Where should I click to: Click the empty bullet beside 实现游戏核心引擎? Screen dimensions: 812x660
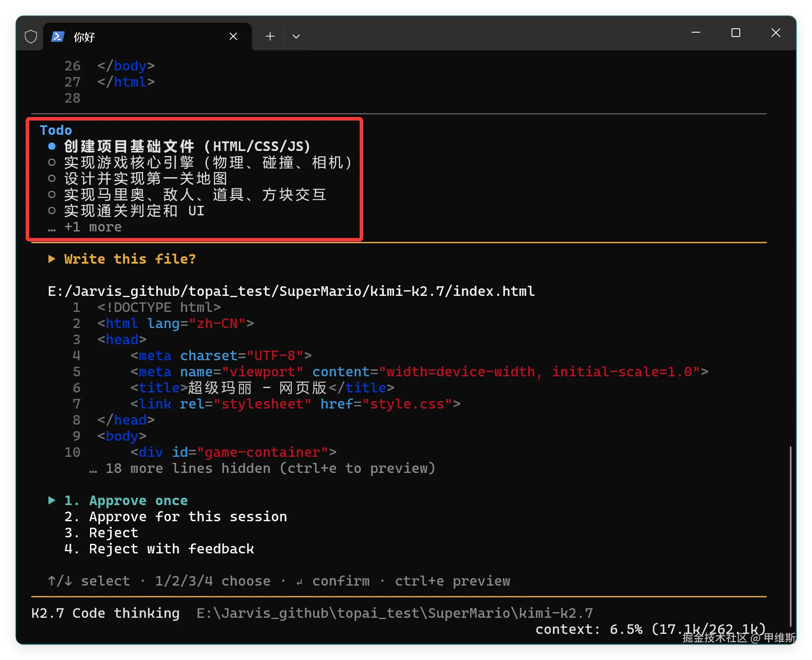[52, 162]
